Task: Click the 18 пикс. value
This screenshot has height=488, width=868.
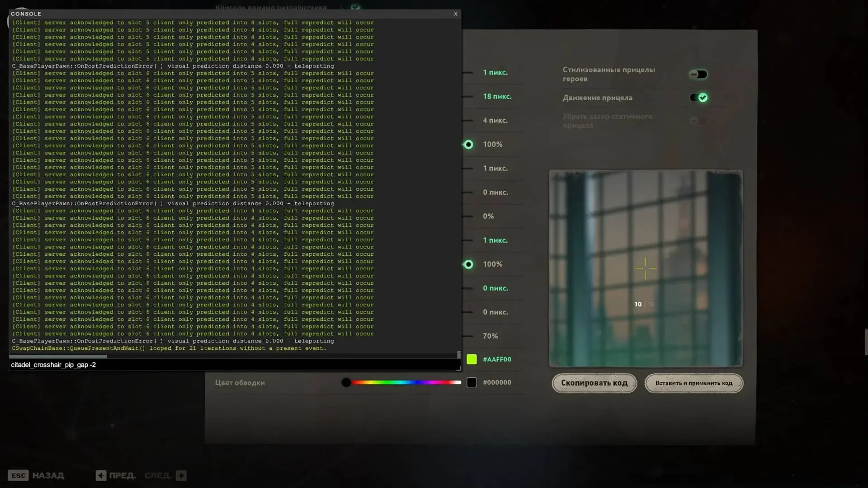Action: (497, 96)
